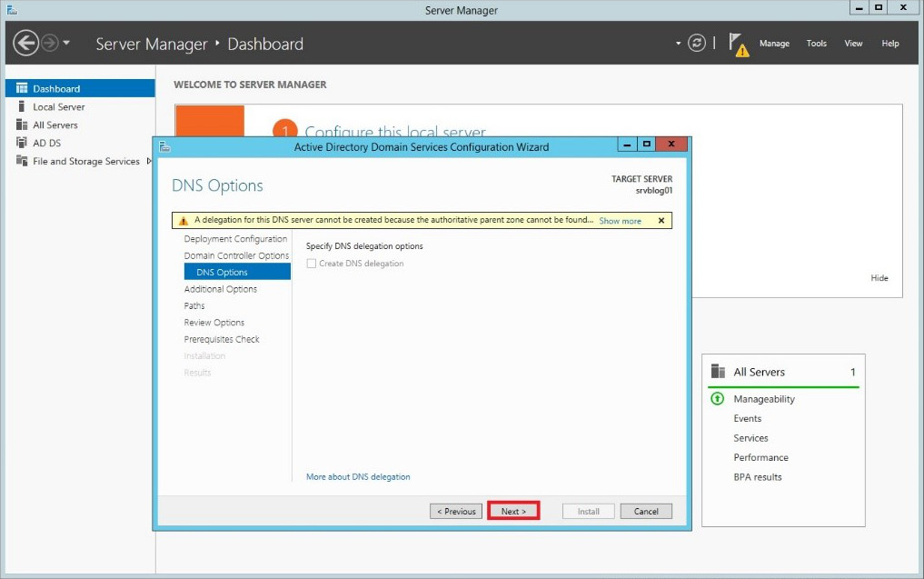Cancel the AD DS configuration wizard
Image resolution: width=924 pixels, height=579 pixels.
click(646, 511)
